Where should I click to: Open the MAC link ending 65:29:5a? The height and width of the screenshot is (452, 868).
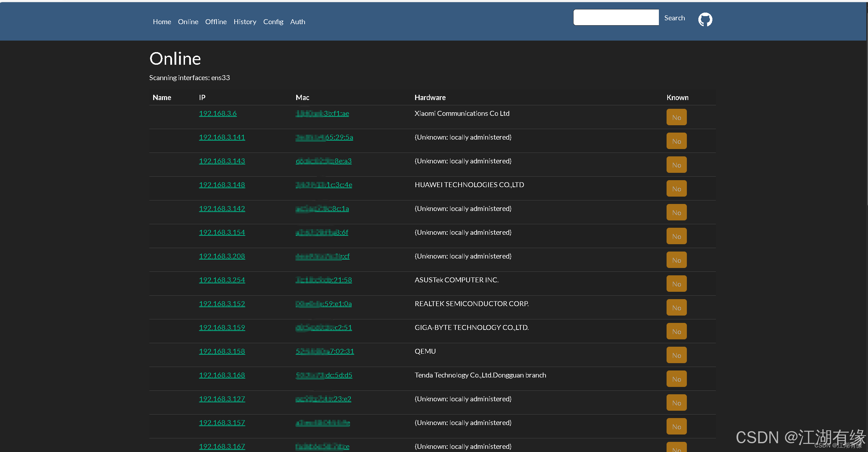pos(325,137)
